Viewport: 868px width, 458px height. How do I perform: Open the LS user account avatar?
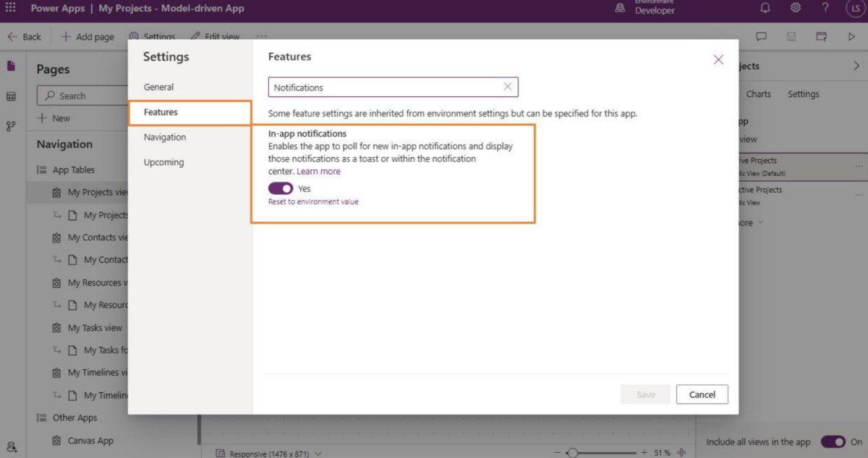click(x=855, y=9)
